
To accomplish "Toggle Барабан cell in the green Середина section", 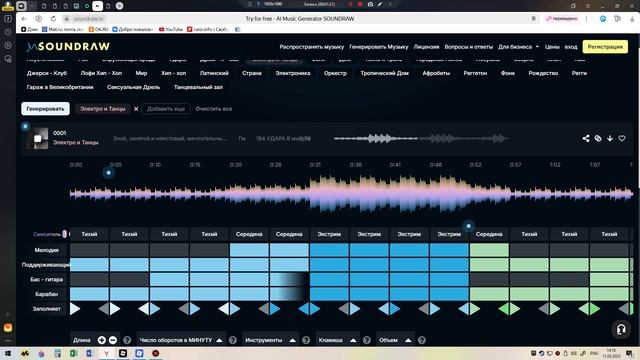I will 489,294.
